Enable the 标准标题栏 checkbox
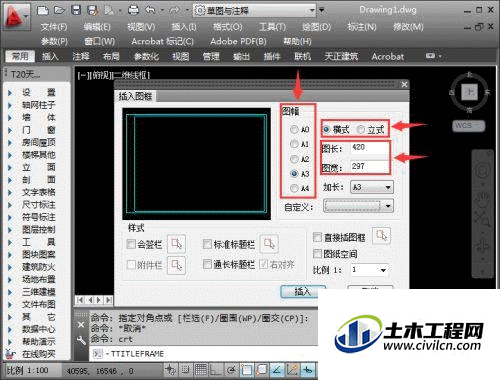The height and width of the screenshot is (380, 500). 207,244
